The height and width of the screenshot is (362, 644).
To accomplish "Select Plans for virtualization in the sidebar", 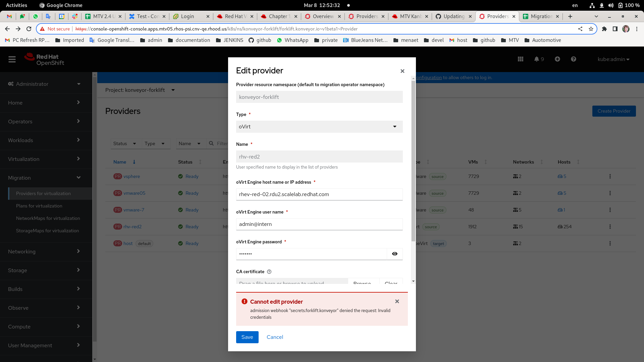I will click(39, 206).
